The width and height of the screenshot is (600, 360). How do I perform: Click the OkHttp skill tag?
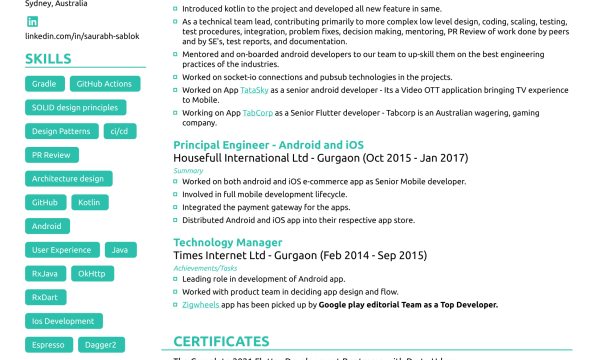click(93, 274)
